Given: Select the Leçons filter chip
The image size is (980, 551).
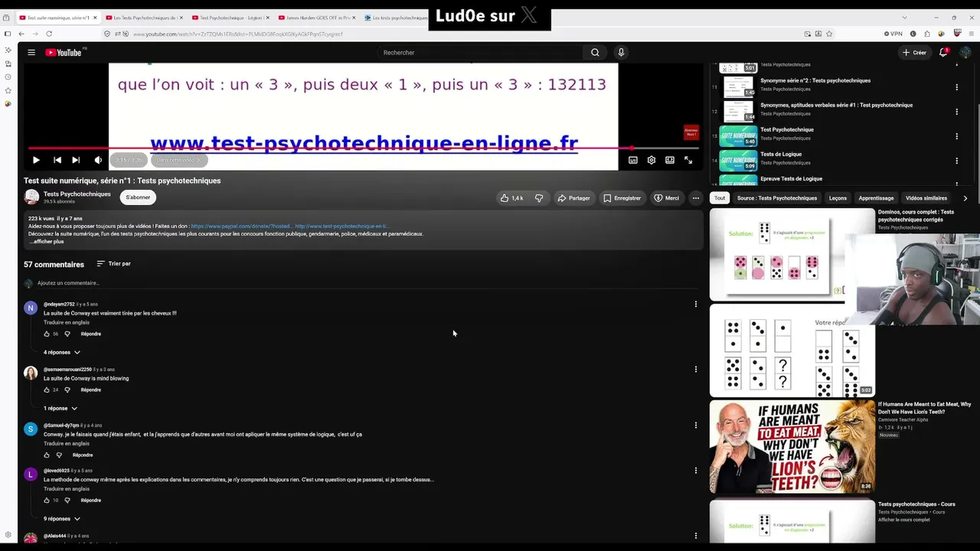Looking at the screenshot, I should 838,198.
